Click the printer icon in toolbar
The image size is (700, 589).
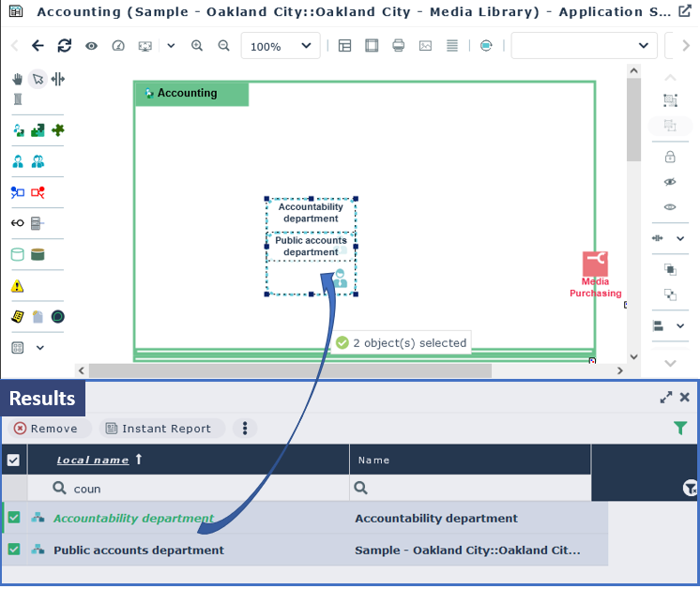click(398, 46)
